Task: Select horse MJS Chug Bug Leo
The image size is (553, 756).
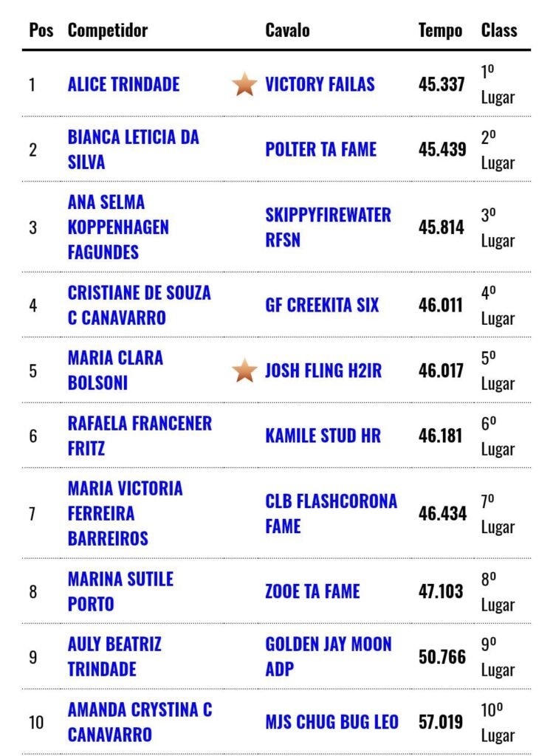Action: pos(332,721)
